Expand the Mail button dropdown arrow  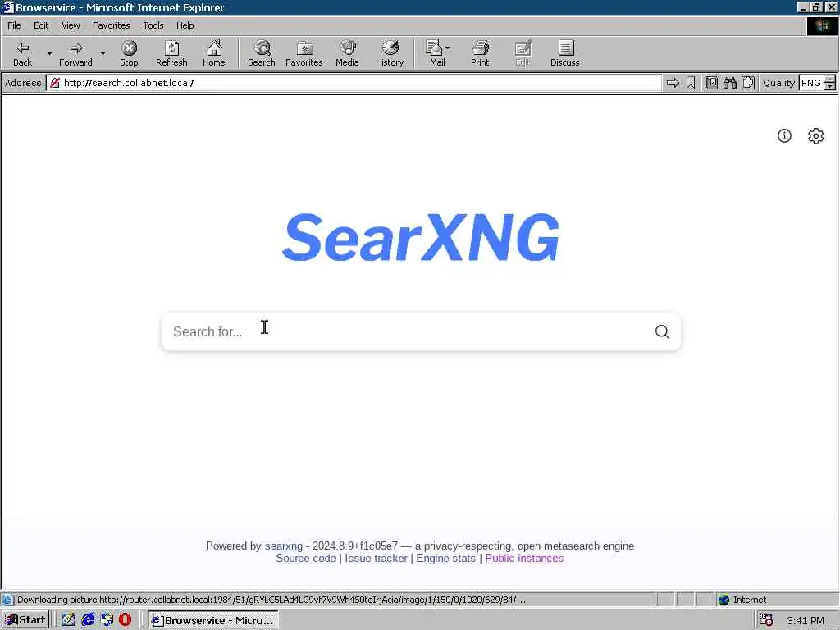click(x=448, y=48)
